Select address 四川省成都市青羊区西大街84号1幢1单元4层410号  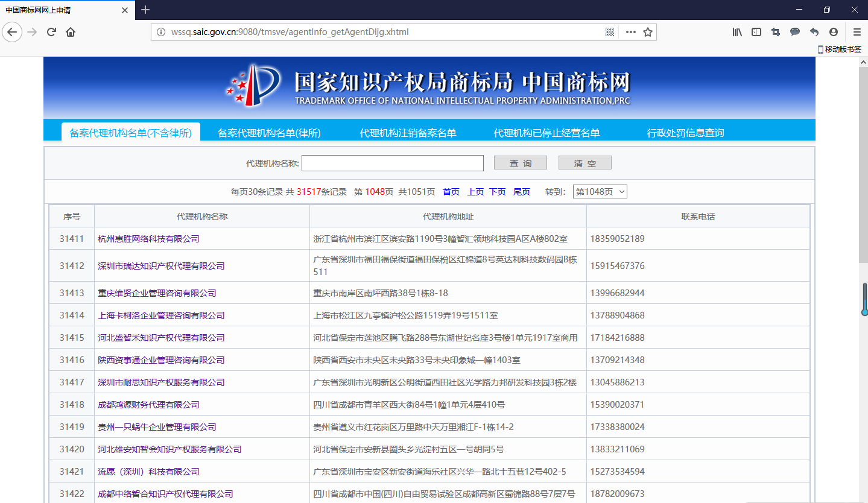click(x=409, y=405)
